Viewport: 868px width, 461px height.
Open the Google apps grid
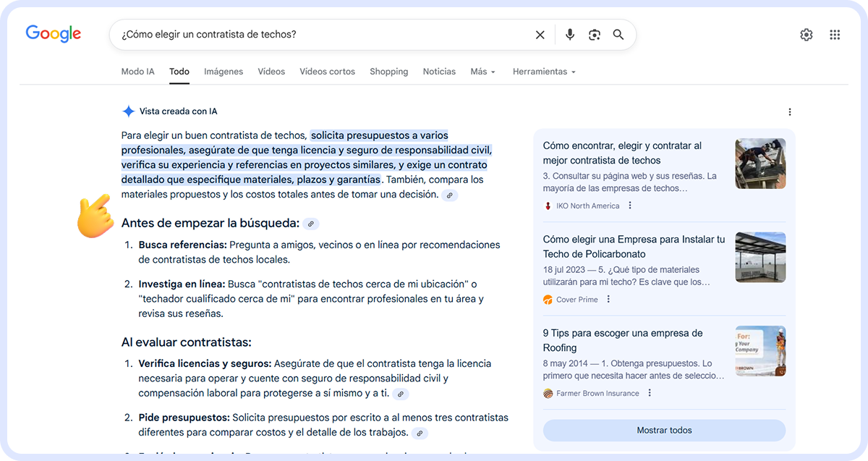click(x=835, y=34)
